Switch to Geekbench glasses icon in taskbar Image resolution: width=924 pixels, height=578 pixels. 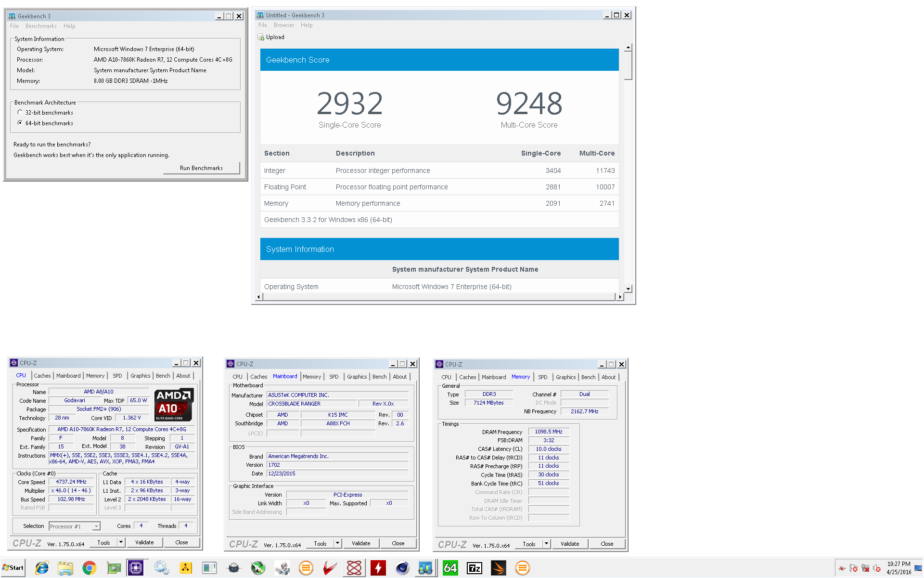click(425, 568)
